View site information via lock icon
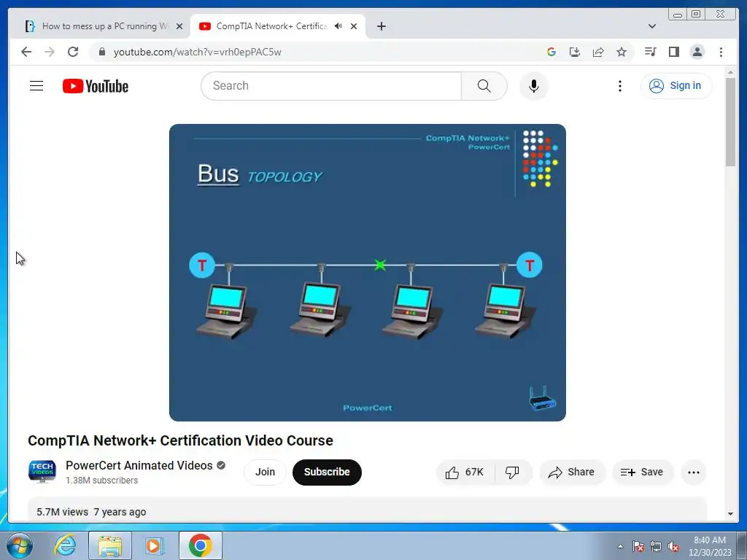Viewport: 747px width, 560px height. (x=101, y=52)
